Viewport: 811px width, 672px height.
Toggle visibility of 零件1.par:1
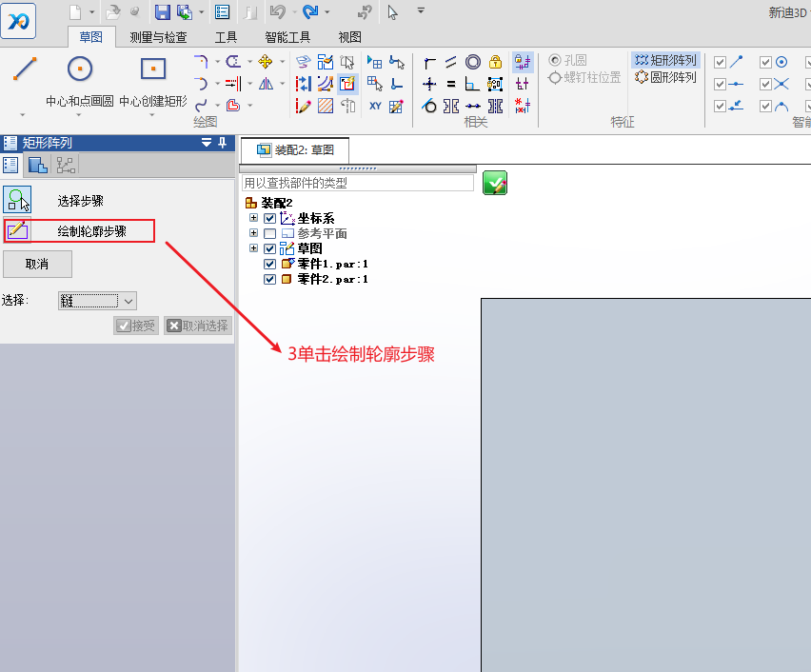point(269,264)
